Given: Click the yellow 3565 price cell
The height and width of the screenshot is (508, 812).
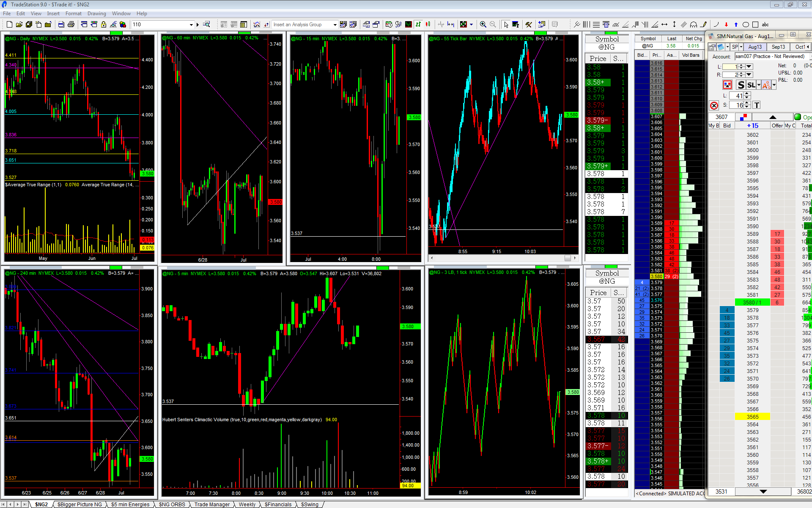Looking at the screenshot, I should tap(752, 417).
